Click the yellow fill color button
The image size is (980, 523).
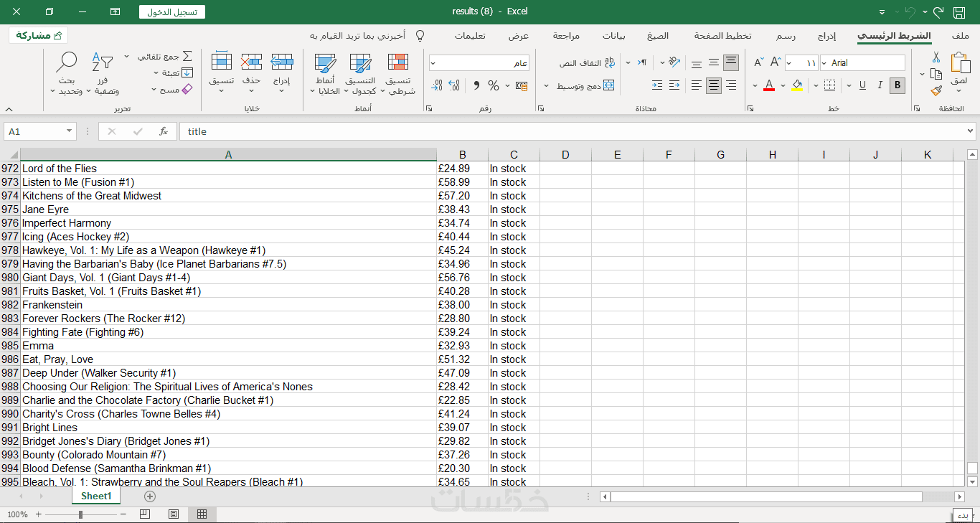pyautogui.click(x=798, y=85)
